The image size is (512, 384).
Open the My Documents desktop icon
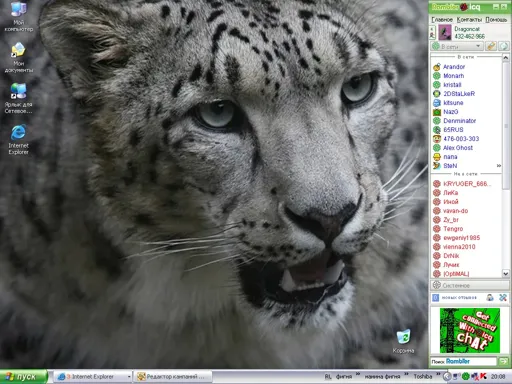pos(19,57)
